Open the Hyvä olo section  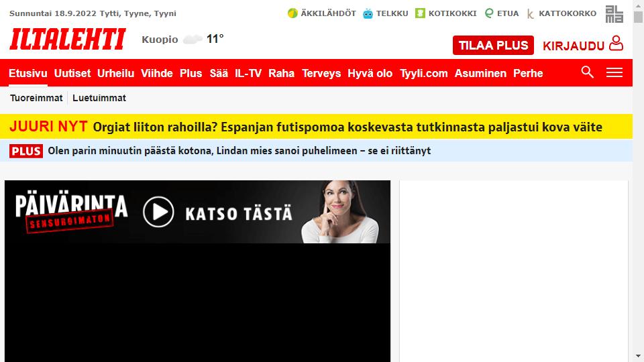coord(370,74)
